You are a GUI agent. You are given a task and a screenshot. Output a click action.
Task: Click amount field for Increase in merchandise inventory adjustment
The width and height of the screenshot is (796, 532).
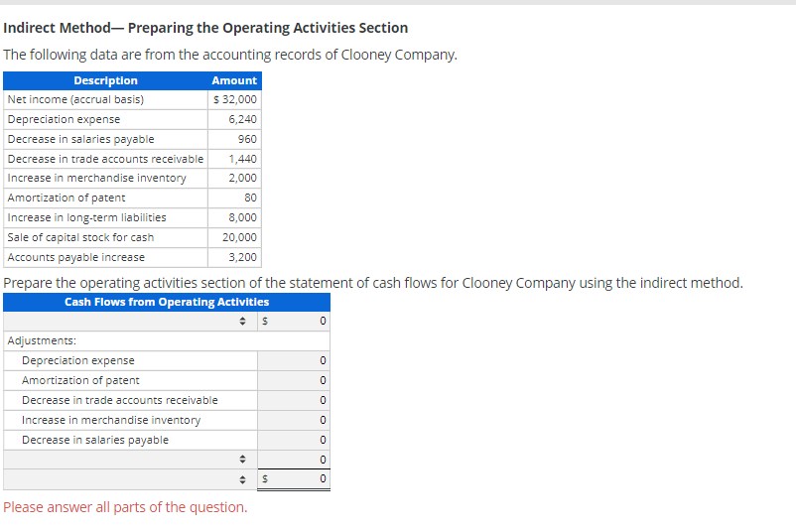click(294, 420)
